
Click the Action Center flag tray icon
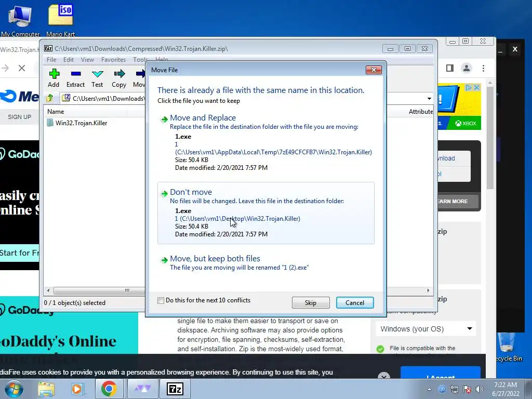pos(467,389)
